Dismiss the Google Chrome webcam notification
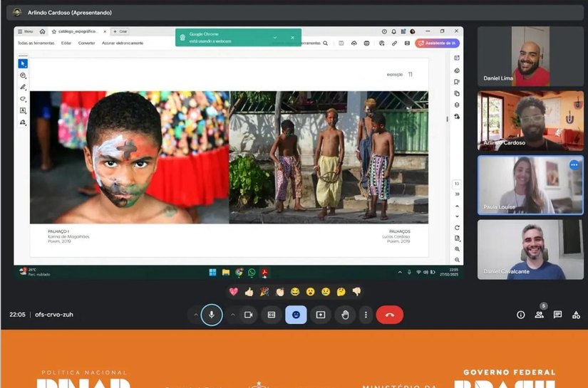 click(x=292, y=38)
